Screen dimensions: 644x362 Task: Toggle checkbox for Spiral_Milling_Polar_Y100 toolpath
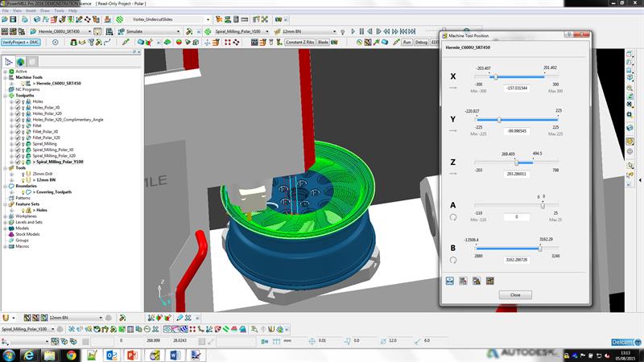[18, 162]
